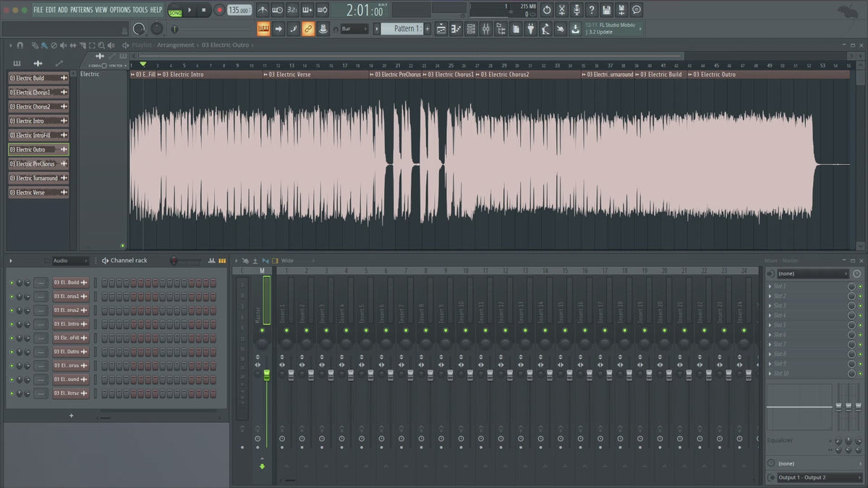Open the PATTERNS menu

click(81, 10)
